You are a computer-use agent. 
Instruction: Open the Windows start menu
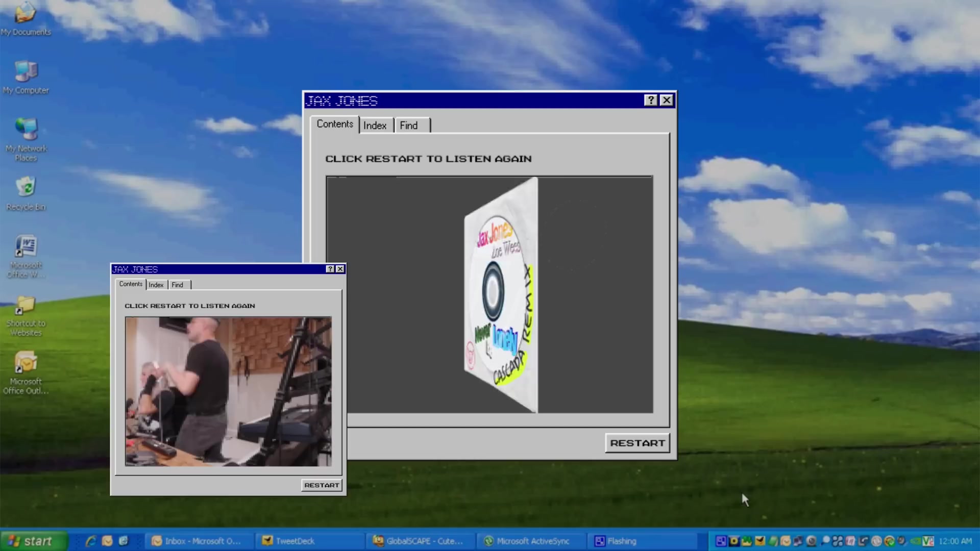point(34,541)
